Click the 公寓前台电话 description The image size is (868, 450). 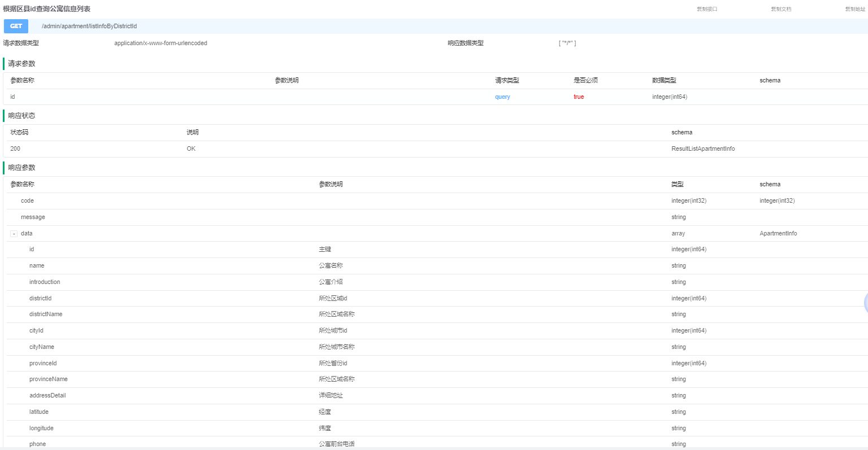click(337, 444)
